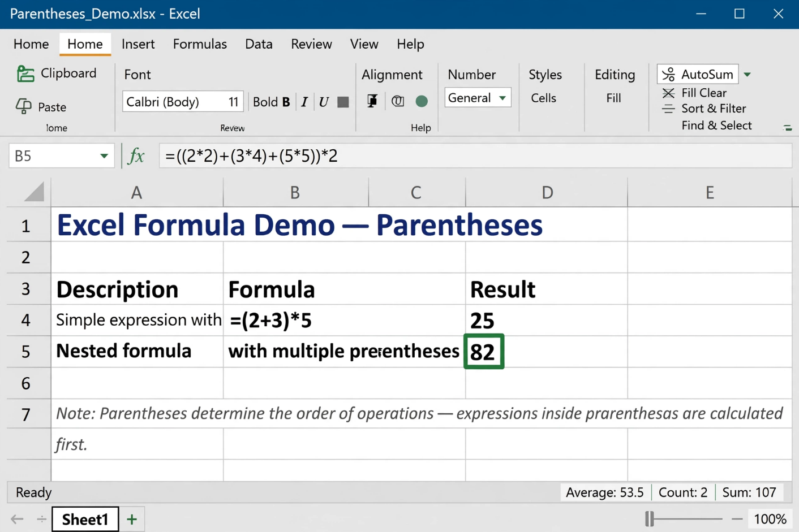This screenshot has width=799, height=532.
Task: Click the fx Insert Function icon
Action: click(x=136, y=155)
